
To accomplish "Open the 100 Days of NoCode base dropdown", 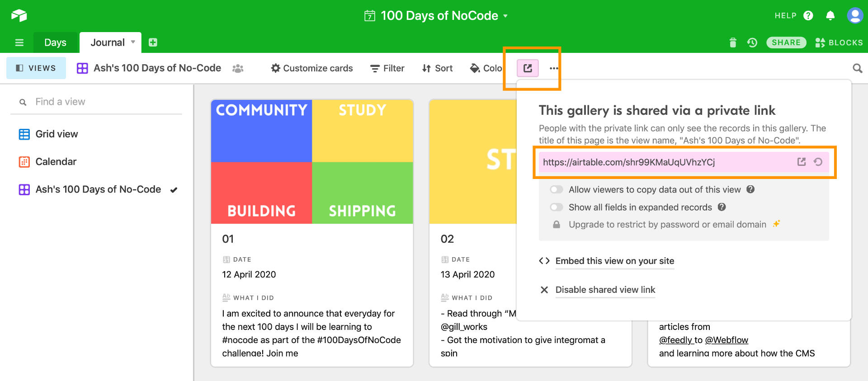I will pos(505,16).
